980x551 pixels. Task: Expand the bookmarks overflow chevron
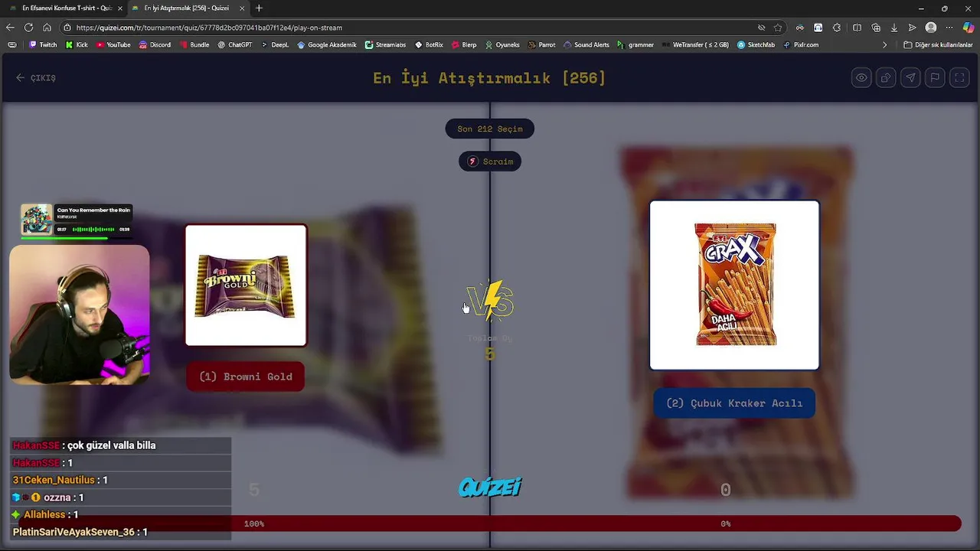(885, 44)
